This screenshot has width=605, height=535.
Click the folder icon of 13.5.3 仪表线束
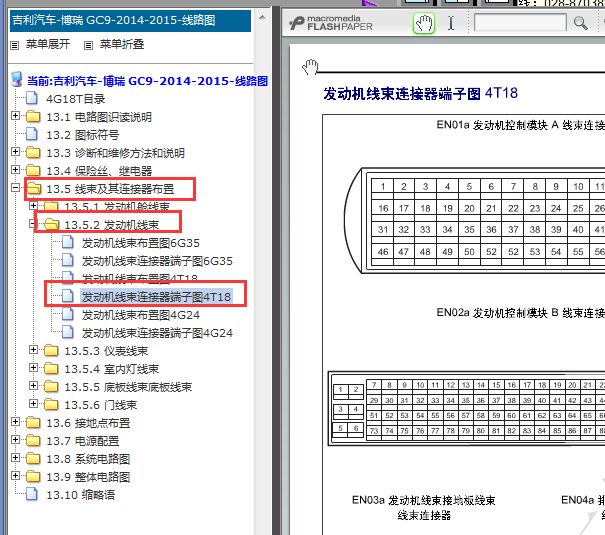[x=51, y=350]
